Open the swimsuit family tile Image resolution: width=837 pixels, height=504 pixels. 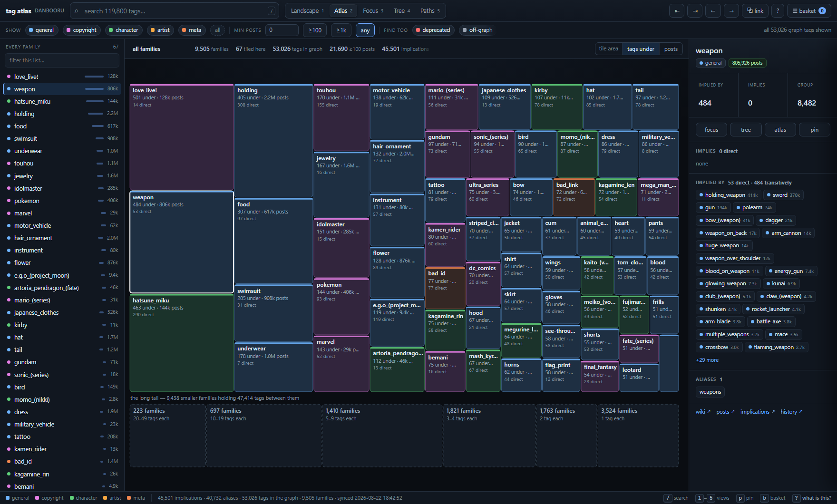273,313
